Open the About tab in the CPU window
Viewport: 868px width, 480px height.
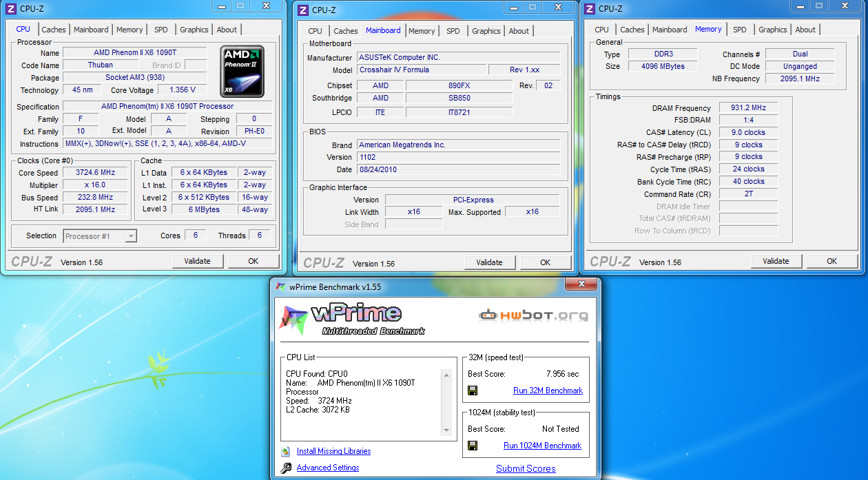point(227,30)
